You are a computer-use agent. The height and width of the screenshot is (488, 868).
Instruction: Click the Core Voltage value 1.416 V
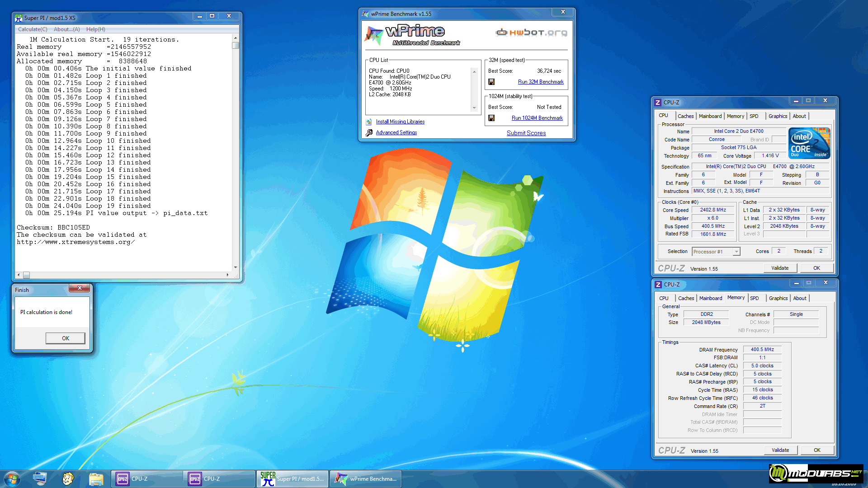(770, 156)
